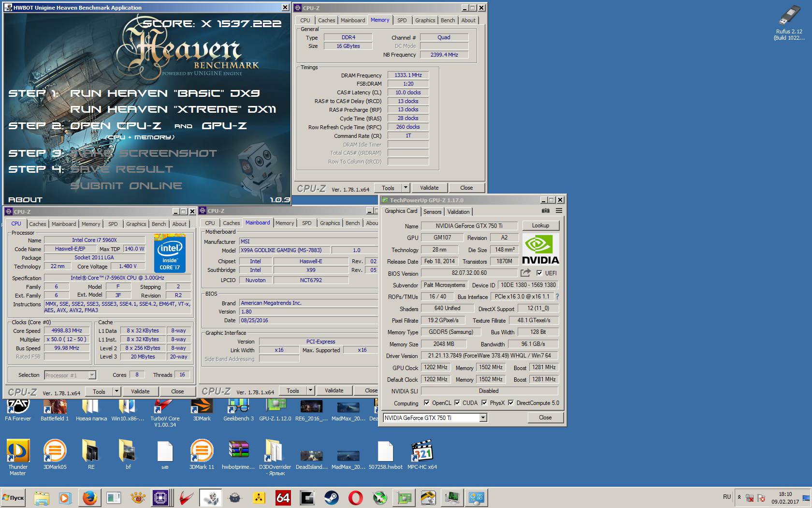
Task: Open the Новая папка folder icon
Action: pos(91,410)
